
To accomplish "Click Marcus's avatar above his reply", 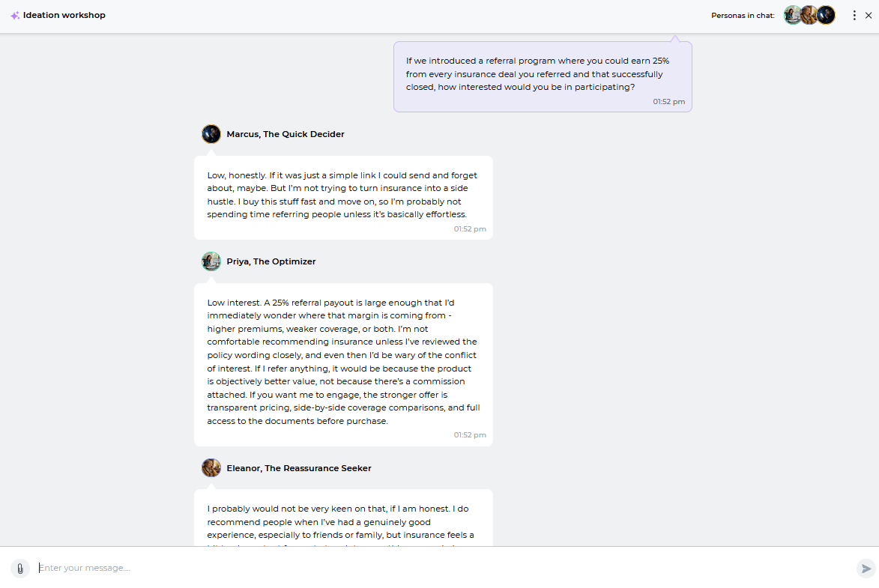I will point(211,134).
